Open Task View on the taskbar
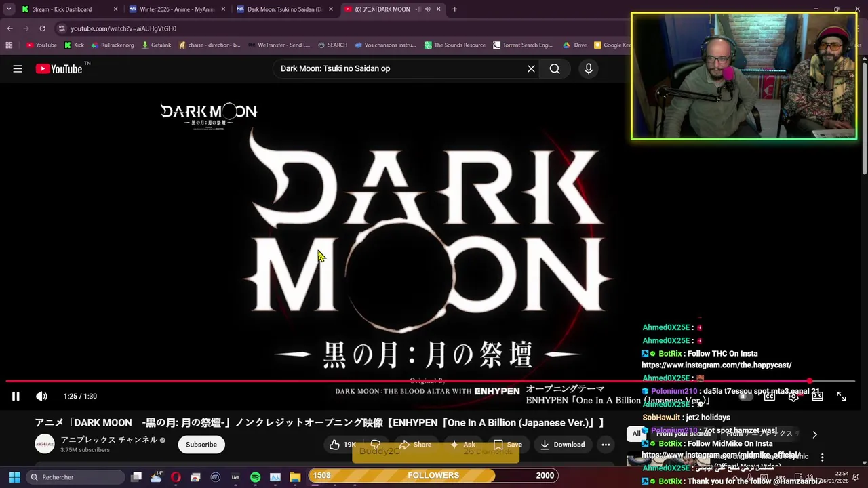The image size is (868, 488). (136, 477)
